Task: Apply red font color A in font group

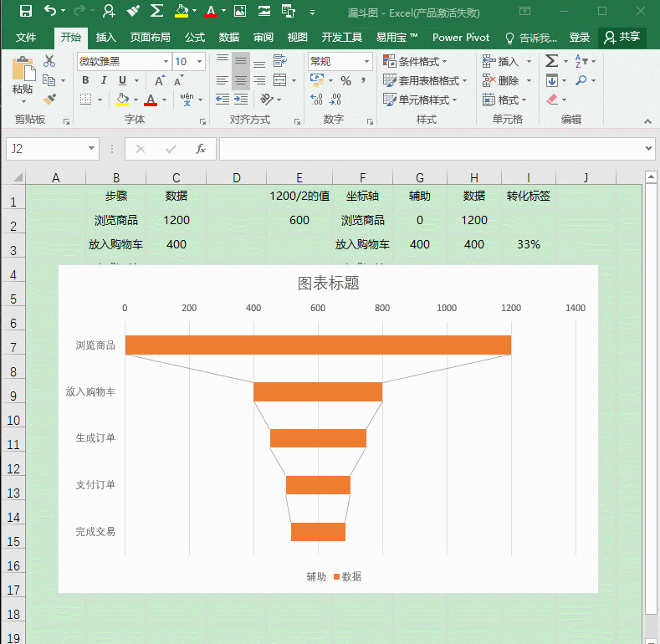Action: [151, 100]
